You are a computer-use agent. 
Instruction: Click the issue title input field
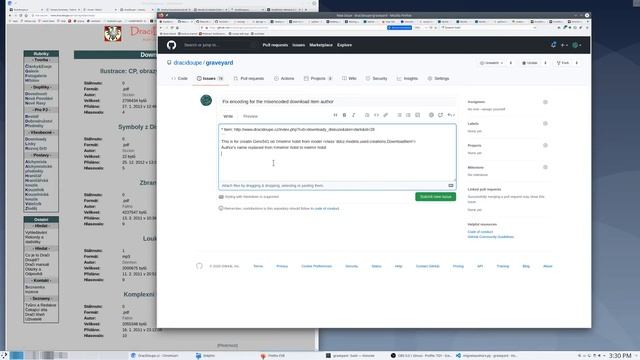tap(337, 101)
